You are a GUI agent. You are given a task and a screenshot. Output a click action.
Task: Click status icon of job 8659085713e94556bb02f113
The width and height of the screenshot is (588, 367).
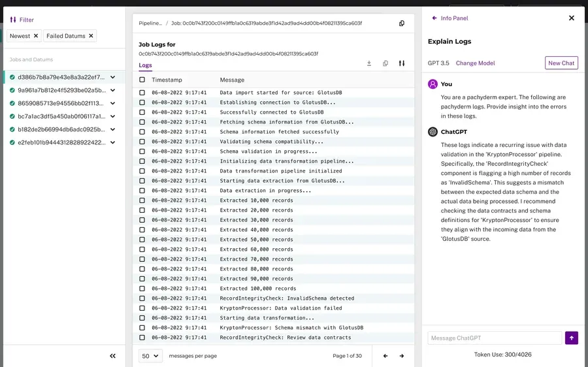pos(12,103)
